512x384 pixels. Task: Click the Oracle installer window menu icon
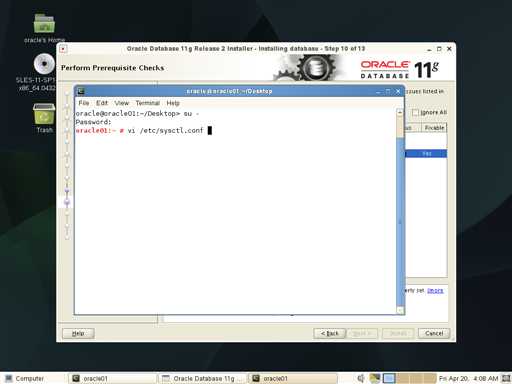click(x=63, y=49)
